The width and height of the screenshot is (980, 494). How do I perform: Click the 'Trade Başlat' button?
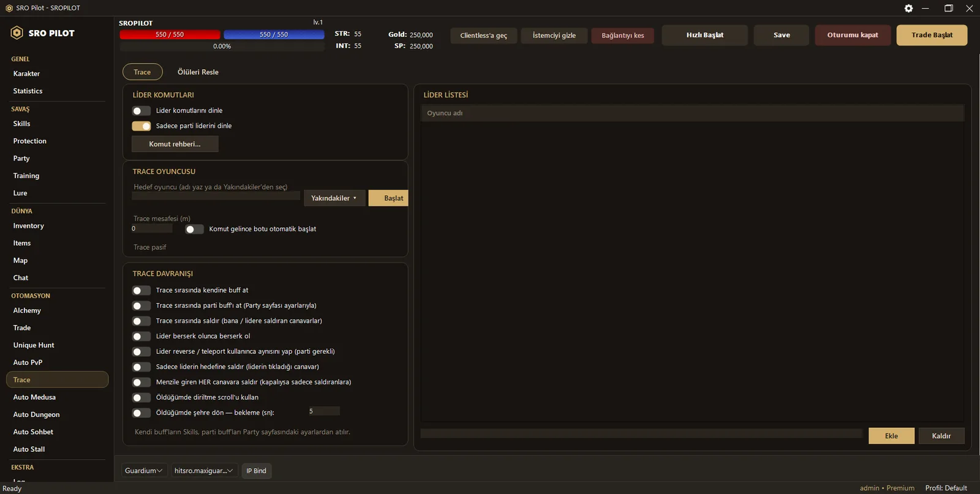click(932, 35)
